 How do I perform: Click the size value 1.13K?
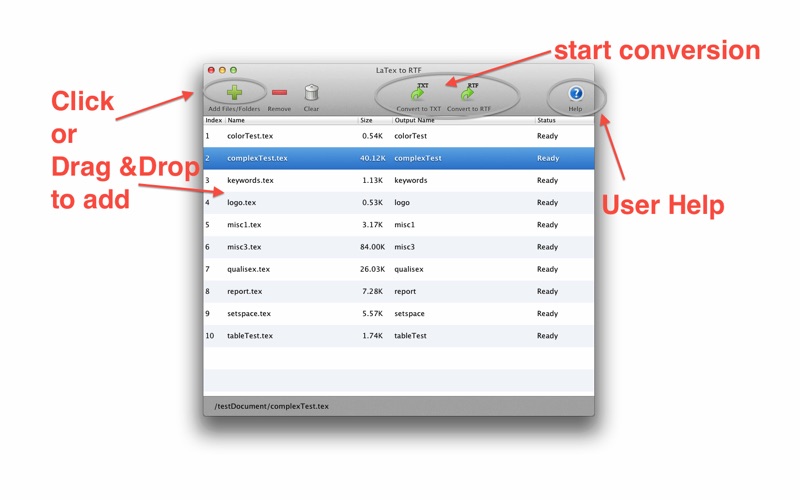(372, 180)
